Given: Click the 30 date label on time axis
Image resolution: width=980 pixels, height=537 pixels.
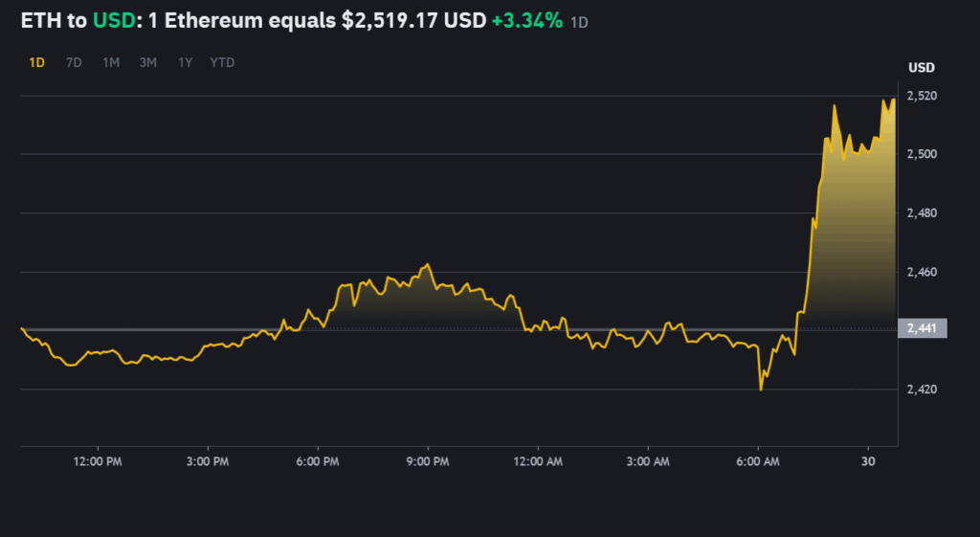Looking at the screenshot, I should click(867, 461).
